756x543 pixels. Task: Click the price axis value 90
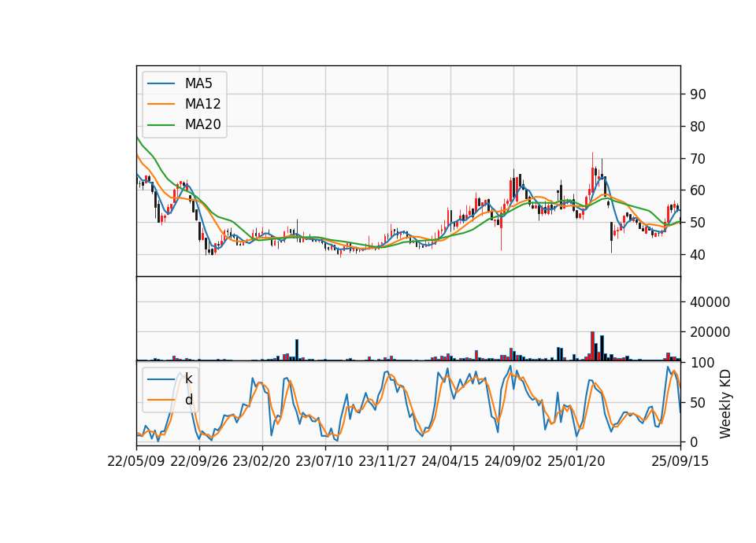point(699,94)
